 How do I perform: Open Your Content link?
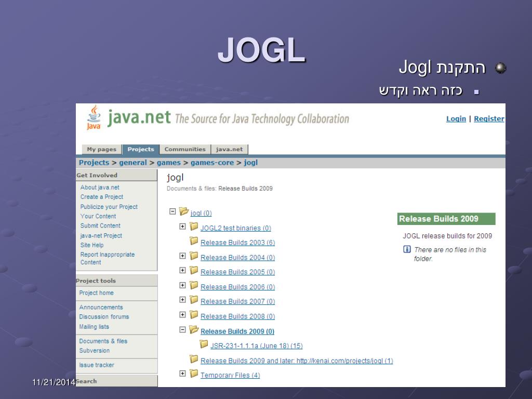point(98,216)
